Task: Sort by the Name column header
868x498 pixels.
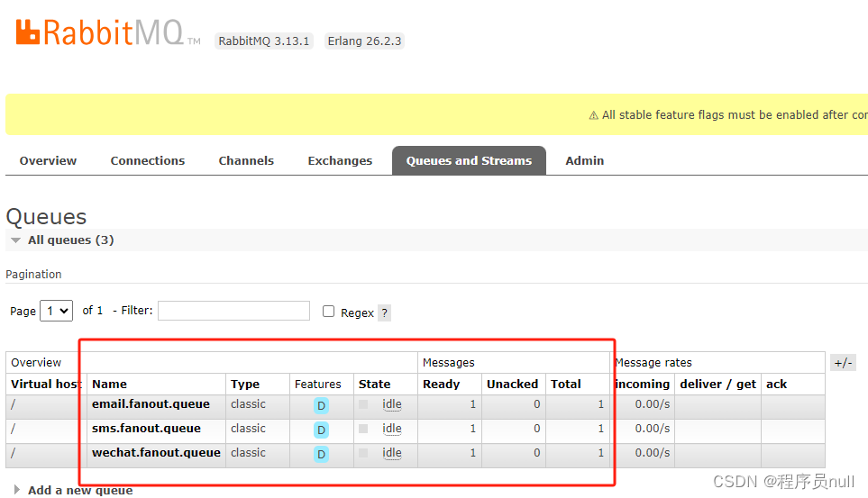Action: pyautogui.click(x=110, y=384)
